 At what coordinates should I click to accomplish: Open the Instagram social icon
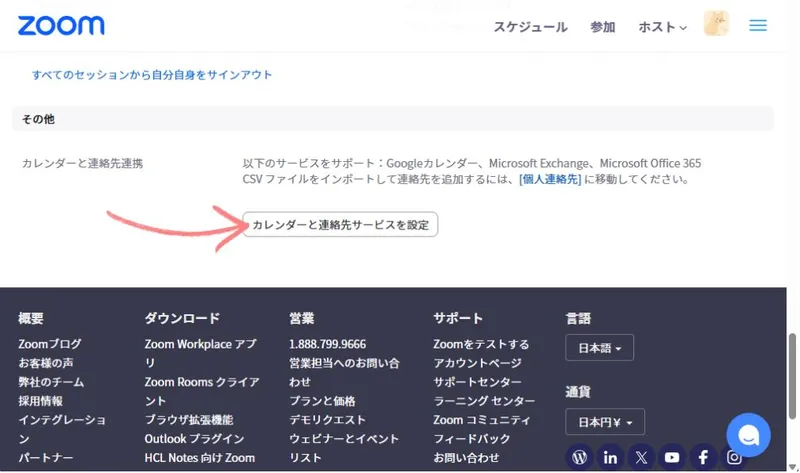point(734,457)
